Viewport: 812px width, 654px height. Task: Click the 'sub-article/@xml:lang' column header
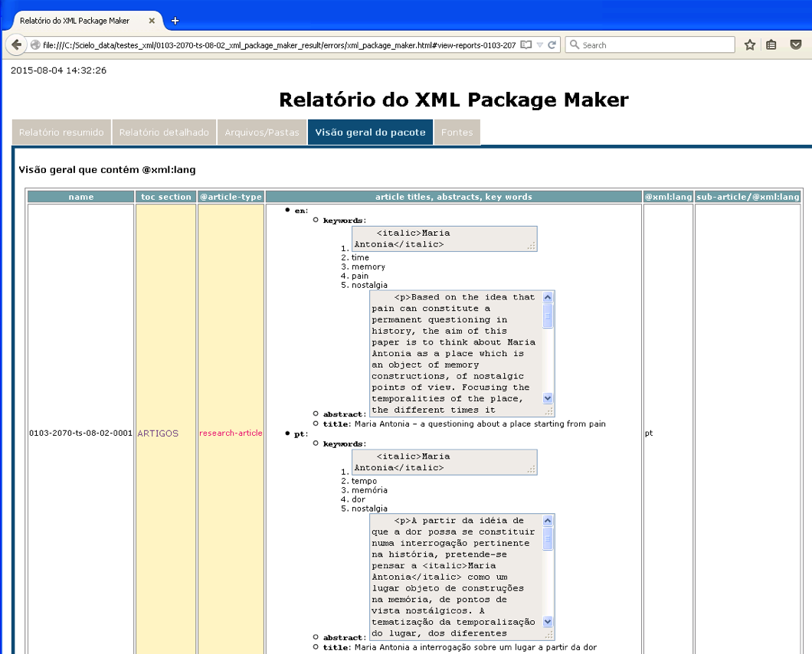click(748, 197)
